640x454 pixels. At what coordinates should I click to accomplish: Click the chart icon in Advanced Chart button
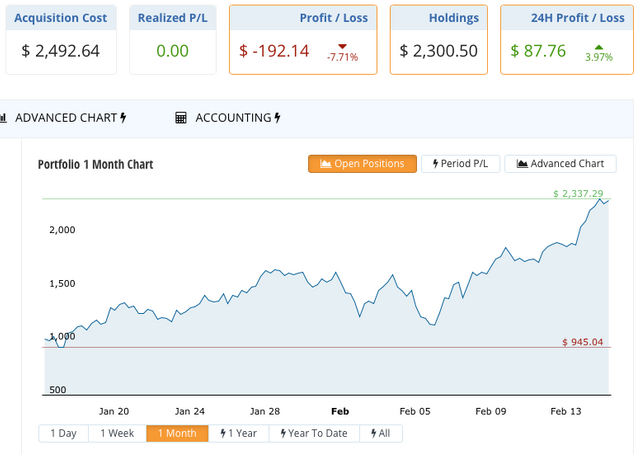coord(522,164)
